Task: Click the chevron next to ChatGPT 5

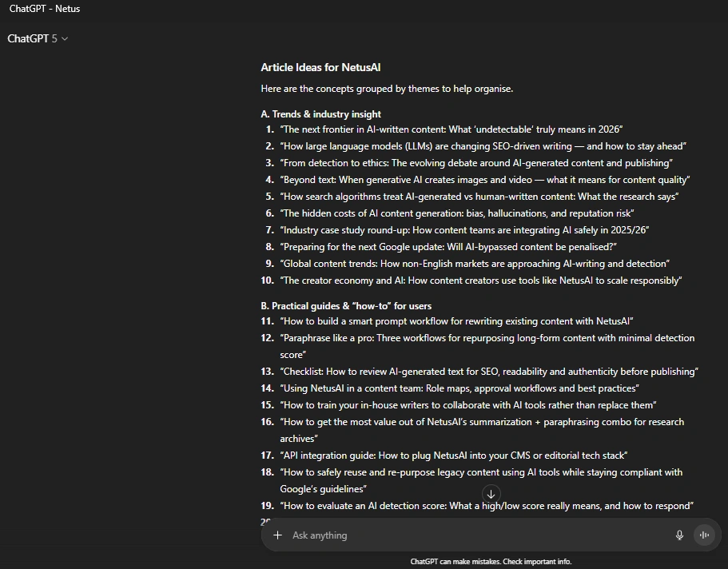Action: (x=65, y=39)
